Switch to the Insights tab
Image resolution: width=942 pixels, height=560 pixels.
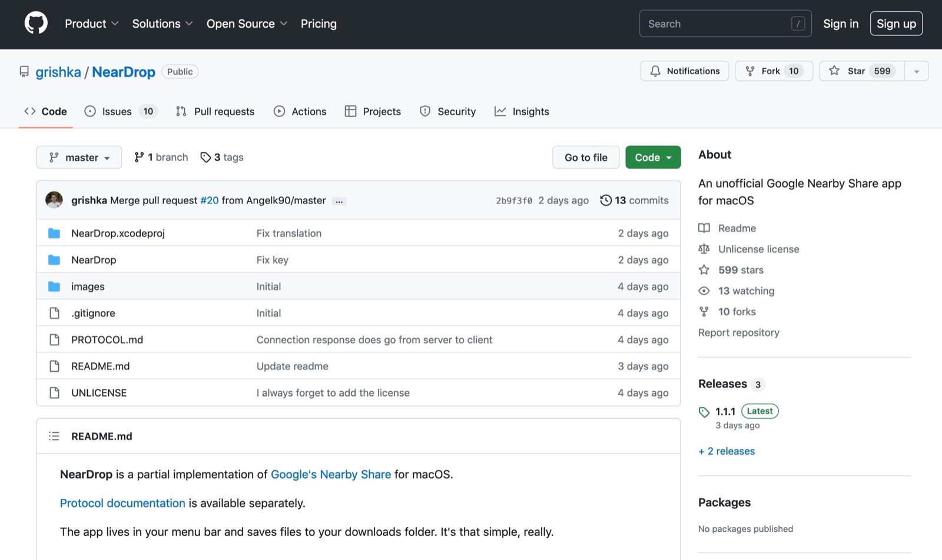point(522,111)
